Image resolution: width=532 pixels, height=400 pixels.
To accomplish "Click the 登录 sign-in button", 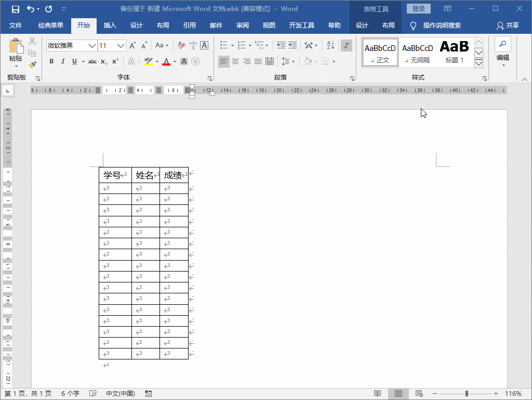I will tap(418, 9).
